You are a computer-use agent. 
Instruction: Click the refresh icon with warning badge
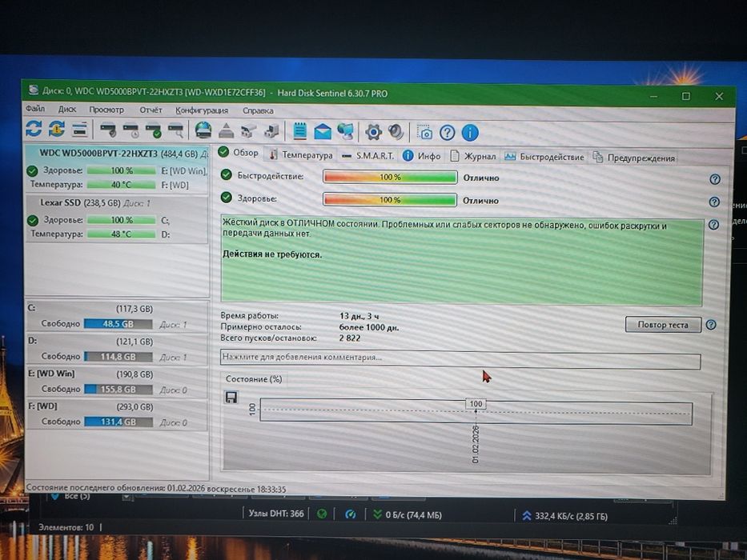tap(57, 129)
